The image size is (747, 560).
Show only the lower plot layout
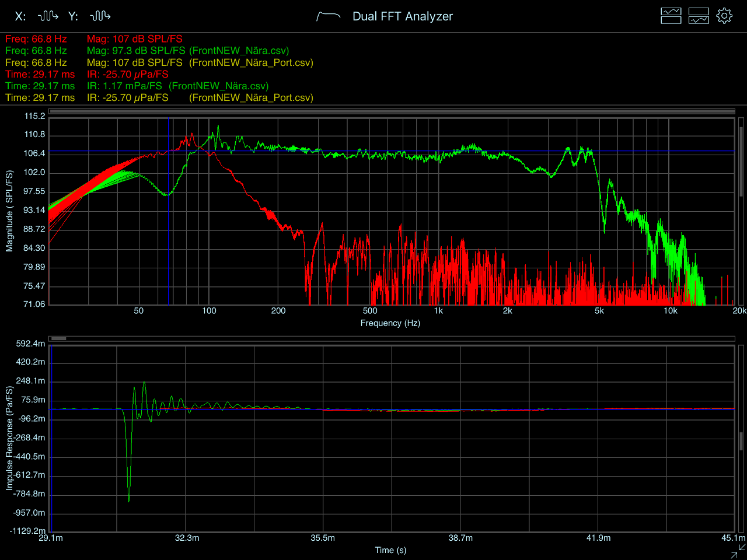pos(699,16)
